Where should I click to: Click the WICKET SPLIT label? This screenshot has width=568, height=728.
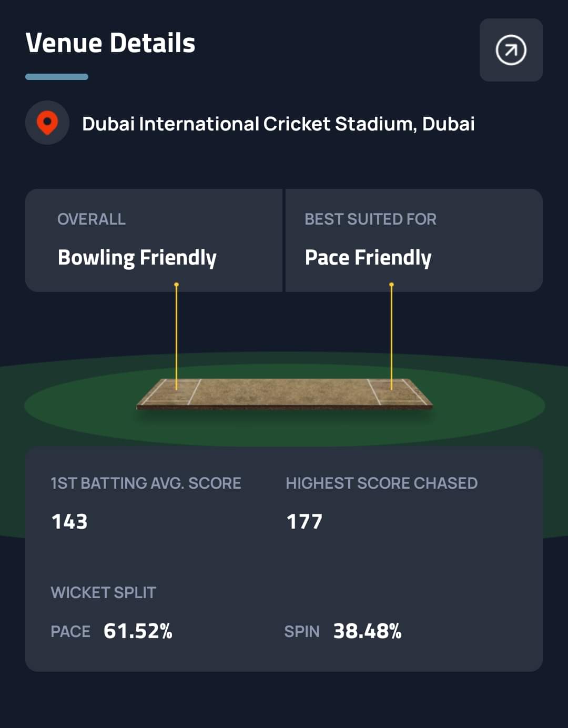point(104,593)
